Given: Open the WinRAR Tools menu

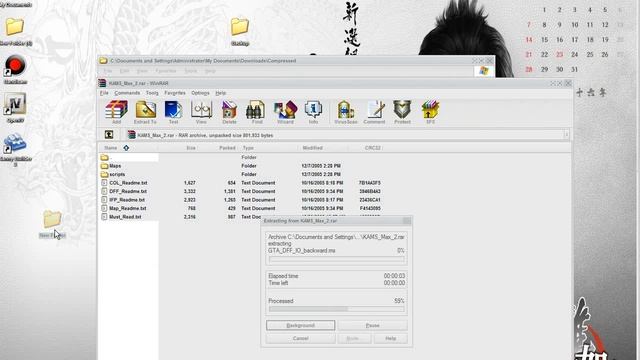Looking at the screenshot, I should point(152,93).
